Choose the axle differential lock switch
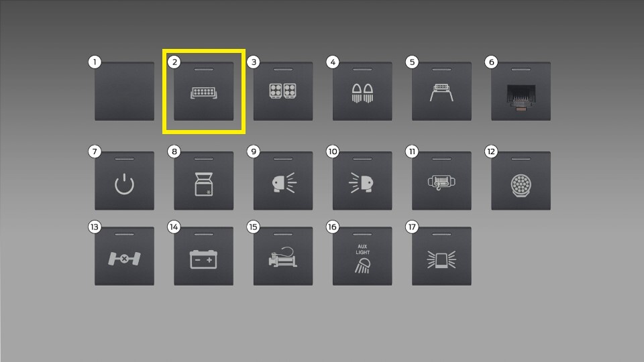 (x=125, y=256)
